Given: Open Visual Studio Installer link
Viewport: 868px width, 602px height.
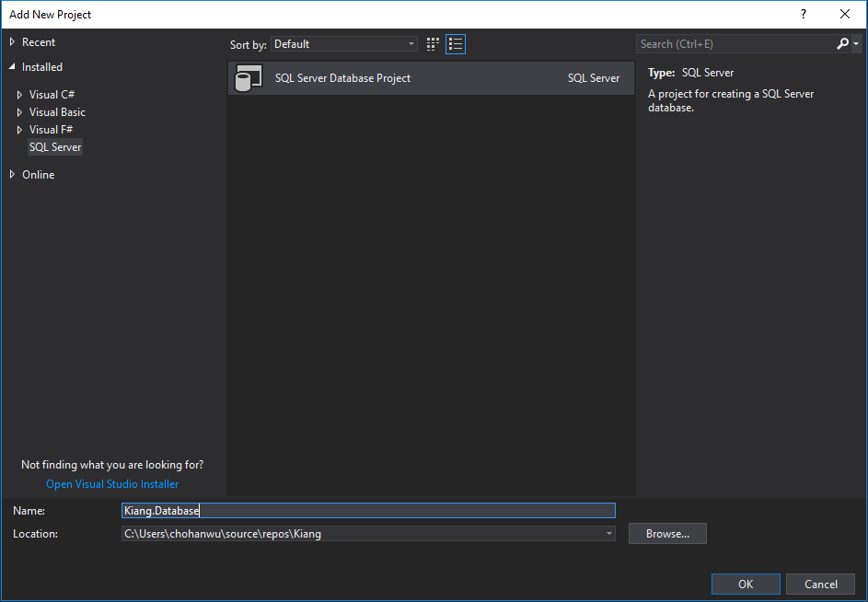Looking at the screenshot, I should point(111,483).
